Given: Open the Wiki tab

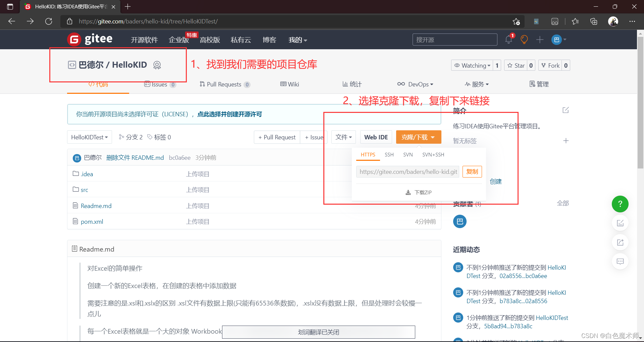Looking at the screenshot, I should coord(290,84).
